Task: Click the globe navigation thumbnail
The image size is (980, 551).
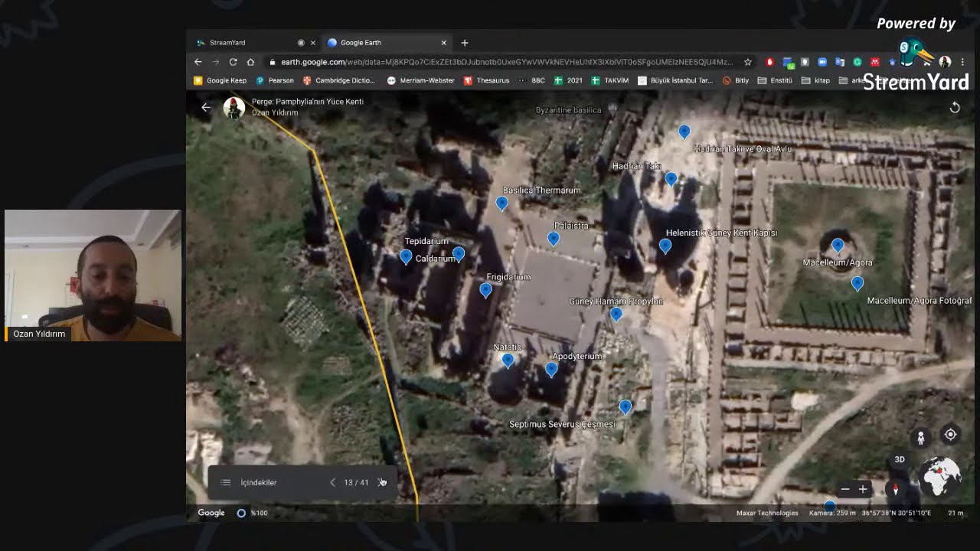Action: tap(939, 477)
